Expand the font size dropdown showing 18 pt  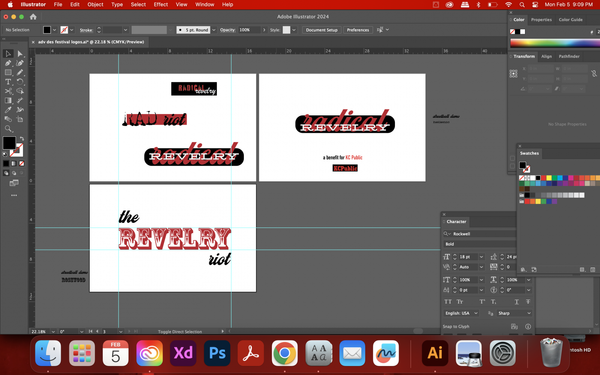[x=481, y=257]
